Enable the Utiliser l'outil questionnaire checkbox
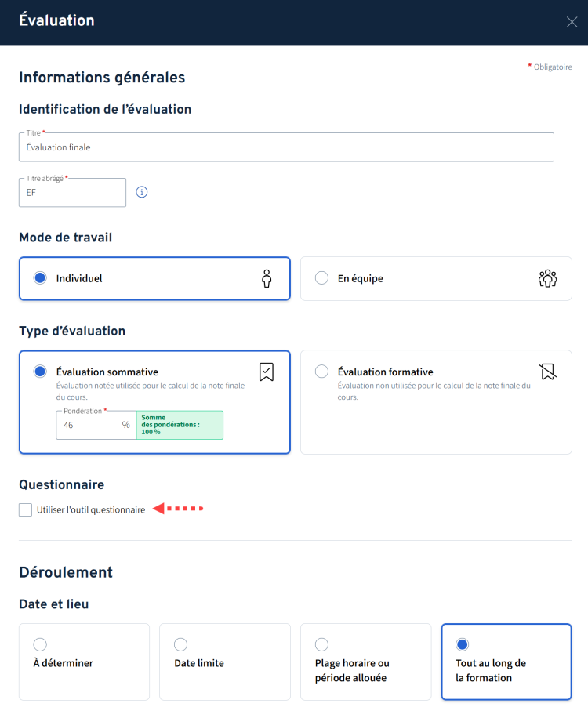The image size is (588, 718). [25, 510]
